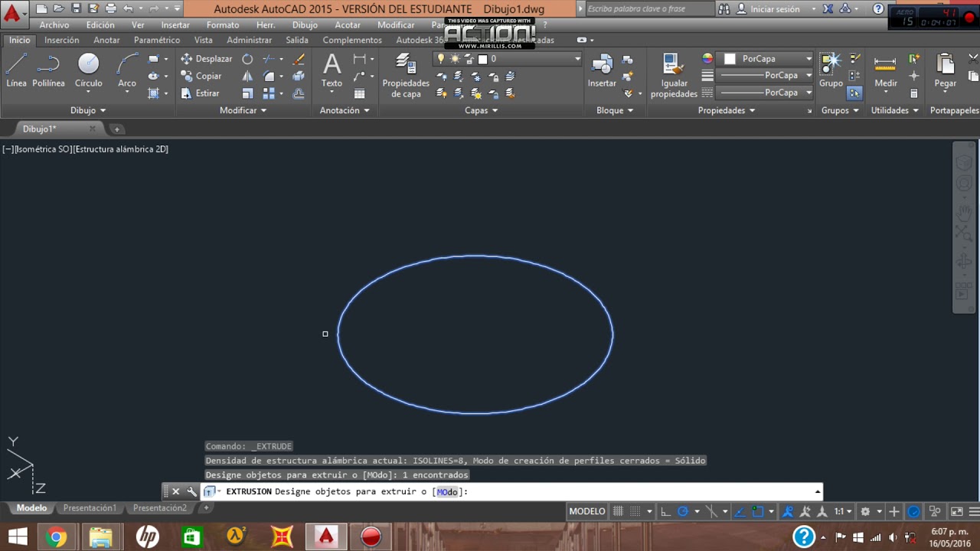Viewport: 980px width, 551px height.
Task: Toggle group selection in Grupos panel
Action: coord(854,93)
